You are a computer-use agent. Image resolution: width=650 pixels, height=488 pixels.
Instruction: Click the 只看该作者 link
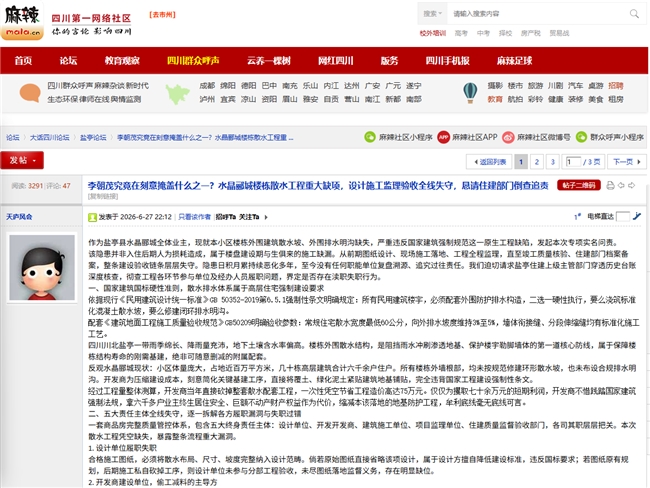coord(194,217)
